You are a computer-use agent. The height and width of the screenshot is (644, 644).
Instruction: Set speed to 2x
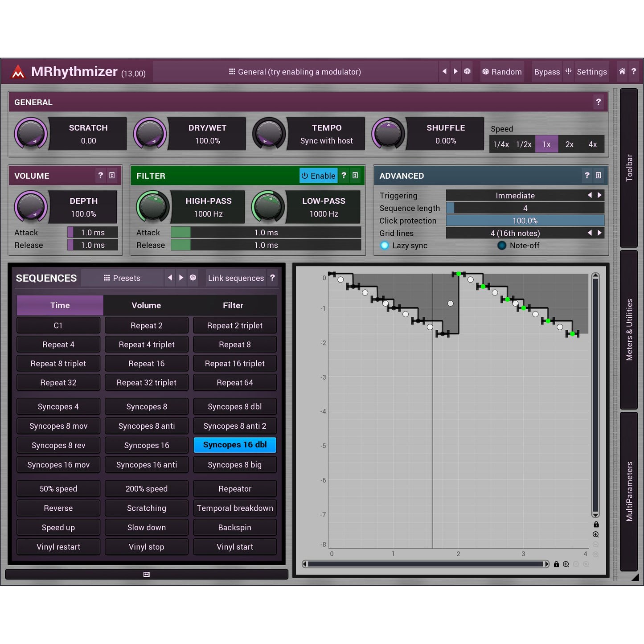click(x=569, y=144)
